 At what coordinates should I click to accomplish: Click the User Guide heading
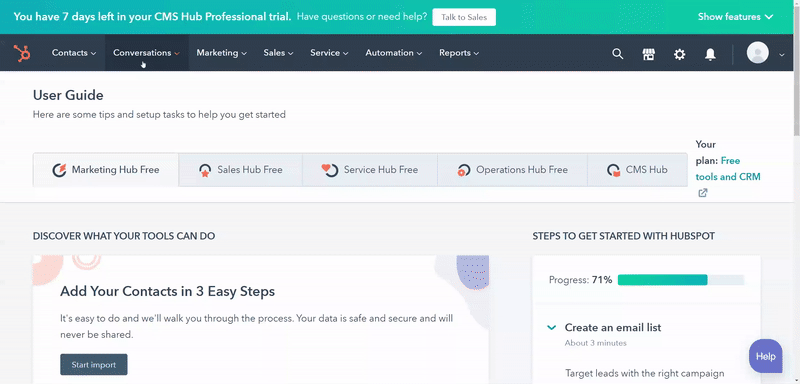(68, 95)
